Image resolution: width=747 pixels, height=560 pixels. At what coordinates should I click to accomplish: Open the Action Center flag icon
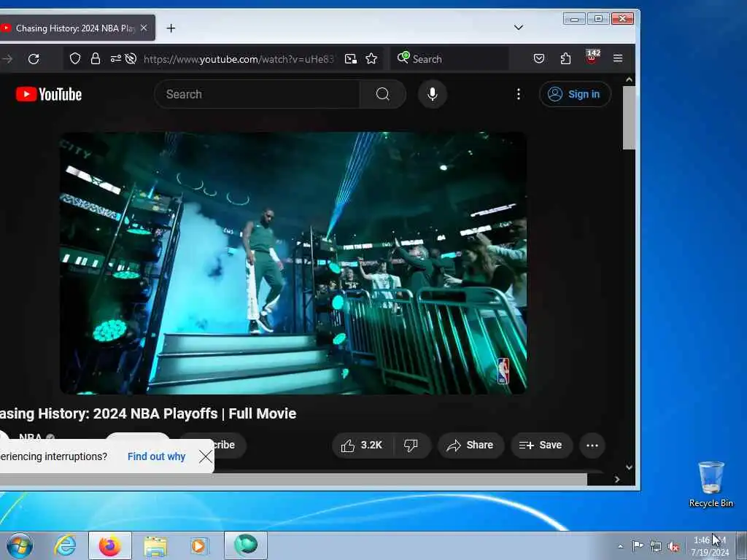click(638, 546)
